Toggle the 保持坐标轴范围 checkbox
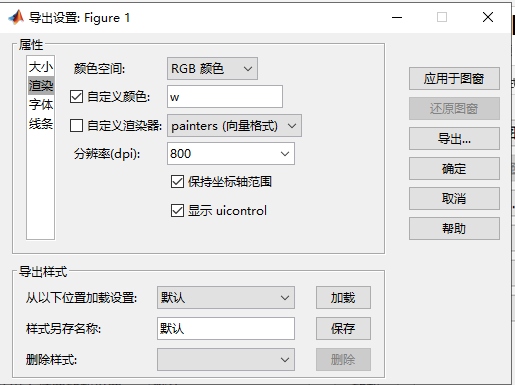The image size is (515, 385). (x=177, y=182)
